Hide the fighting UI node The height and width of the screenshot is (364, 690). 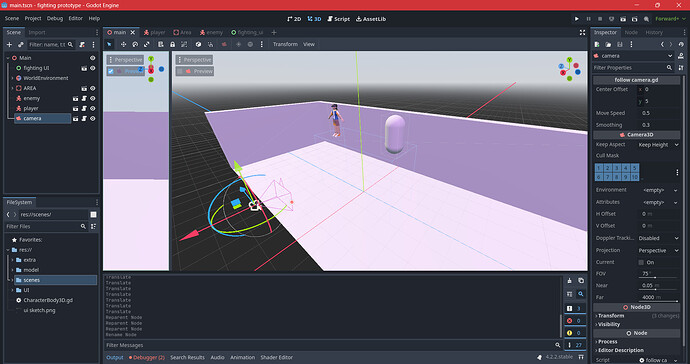(92, 68)
